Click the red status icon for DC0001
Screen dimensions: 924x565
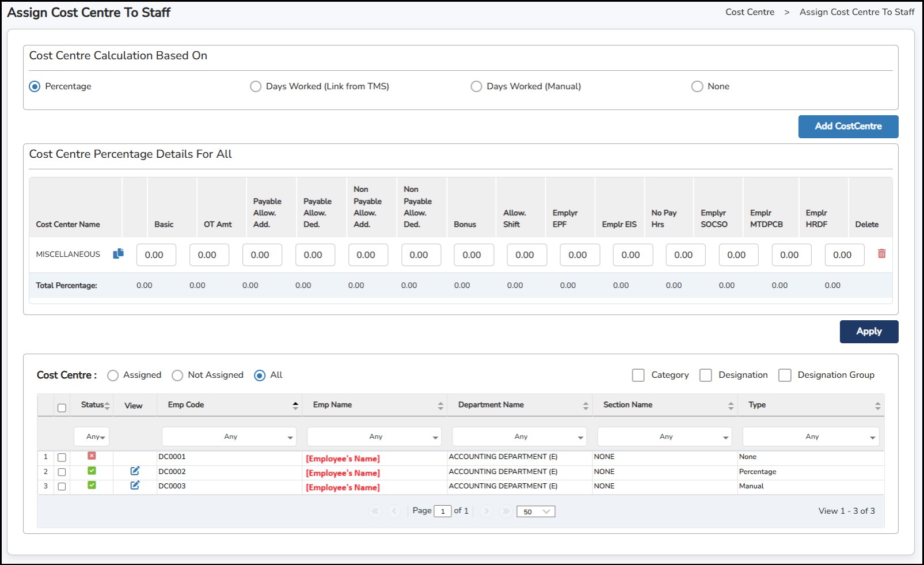coord(92,456)
